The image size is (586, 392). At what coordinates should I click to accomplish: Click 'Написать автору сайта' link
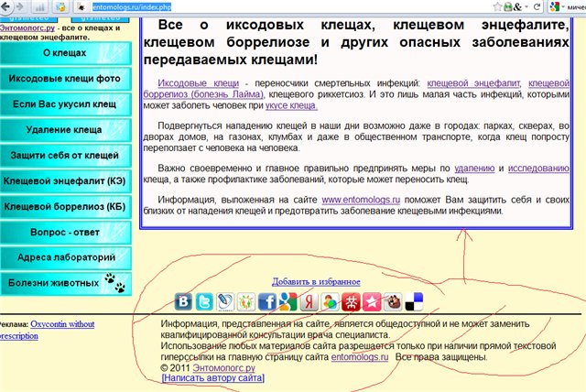click(x=213, y=377)
